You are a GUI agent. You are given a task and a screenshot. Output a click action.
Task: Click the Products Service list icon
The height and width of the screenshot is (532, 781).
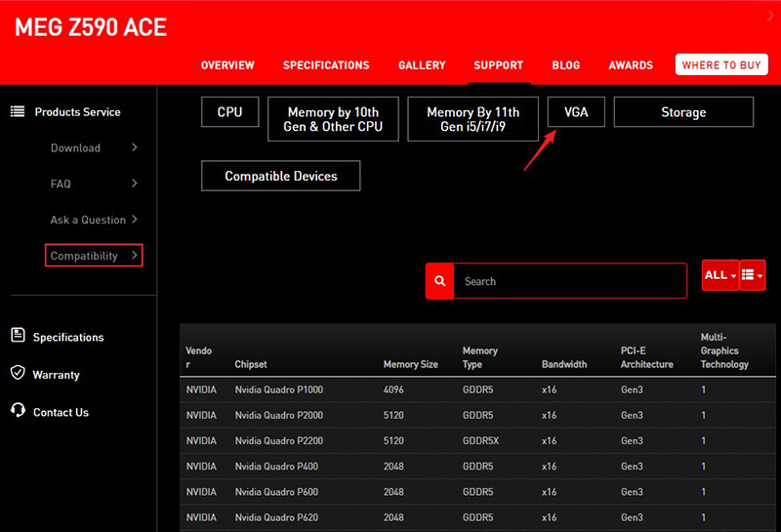point(18,111)
